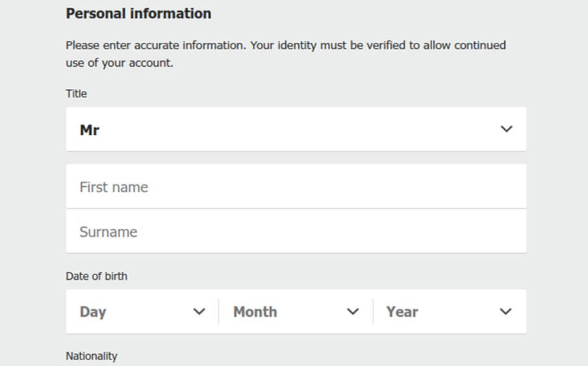This screenshot has height=366, width=588.
Task: Select the bold Mr value text
Action: click(x=90, y=130)
